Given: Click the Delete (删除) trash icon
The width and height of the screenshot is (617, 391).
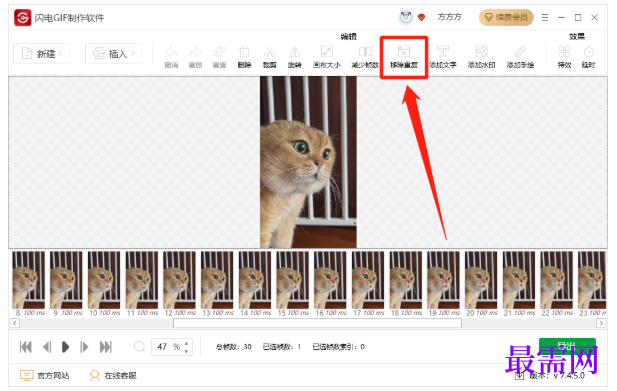Looking at the screenshot, I should (244, 52).
